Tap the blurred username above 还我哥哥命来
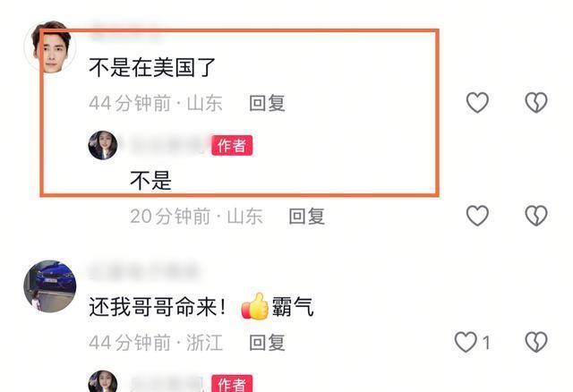Screen dimensions: 573x392 pyautogui.click(x=143, y=271)
